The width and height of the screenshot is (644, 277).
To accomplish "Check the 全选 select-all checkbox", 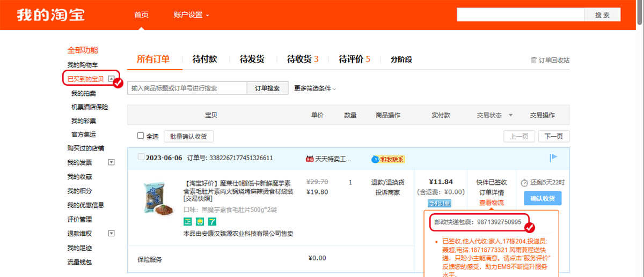I will point(141,136).
